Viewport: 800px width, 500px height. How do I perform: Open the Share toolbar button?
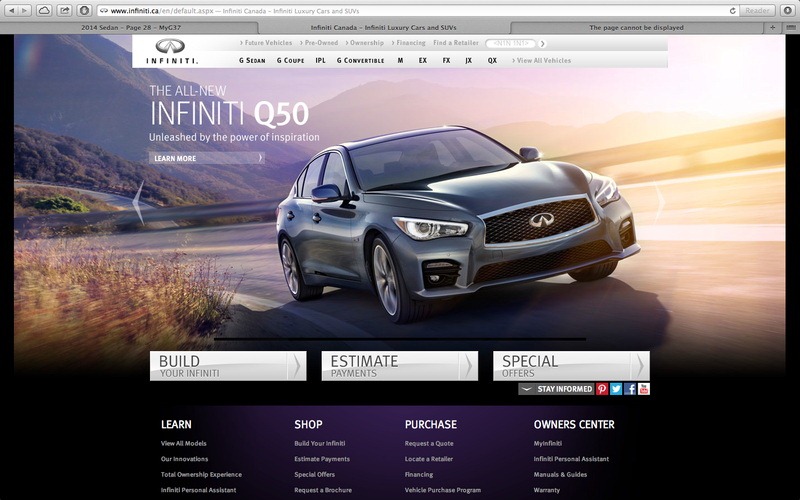[x=64, y=10]
